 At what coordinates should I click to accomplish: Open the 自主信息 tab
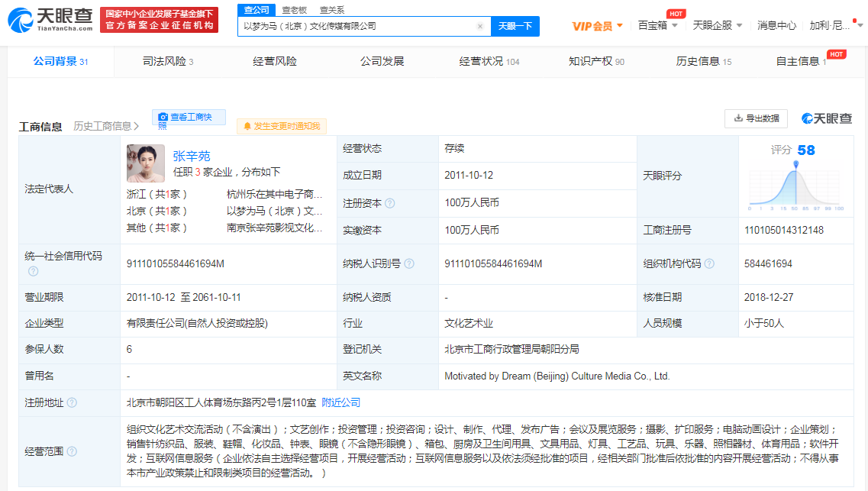pos(801,61)
